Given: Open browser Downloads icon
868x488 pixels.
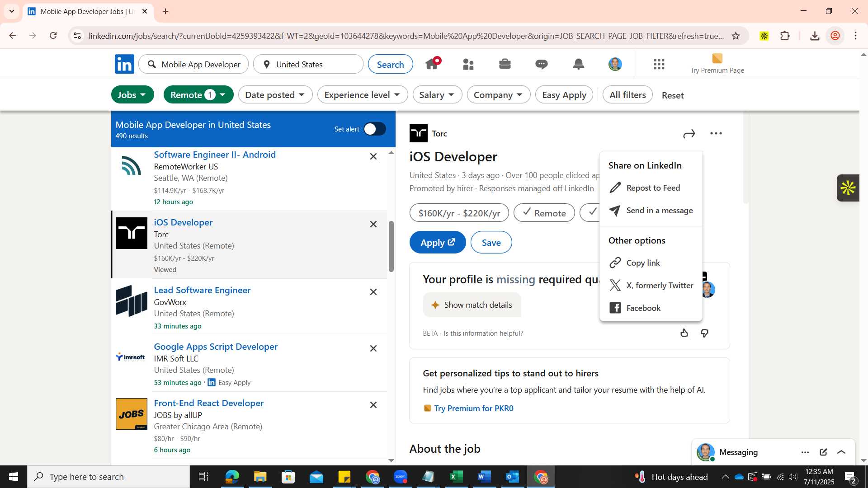Looking at the screenshot, I should (x=815, y=36).
